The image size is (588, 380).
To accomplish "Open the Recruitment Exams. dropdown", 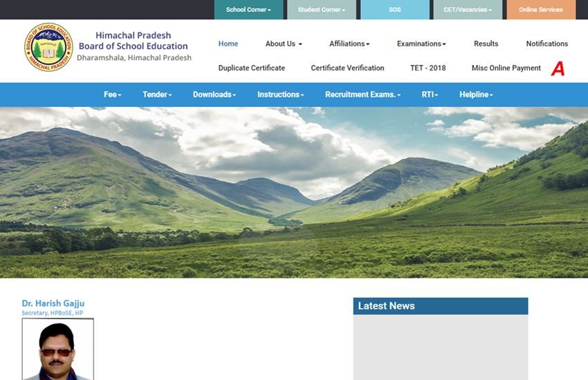I will [x=362, y=95].
